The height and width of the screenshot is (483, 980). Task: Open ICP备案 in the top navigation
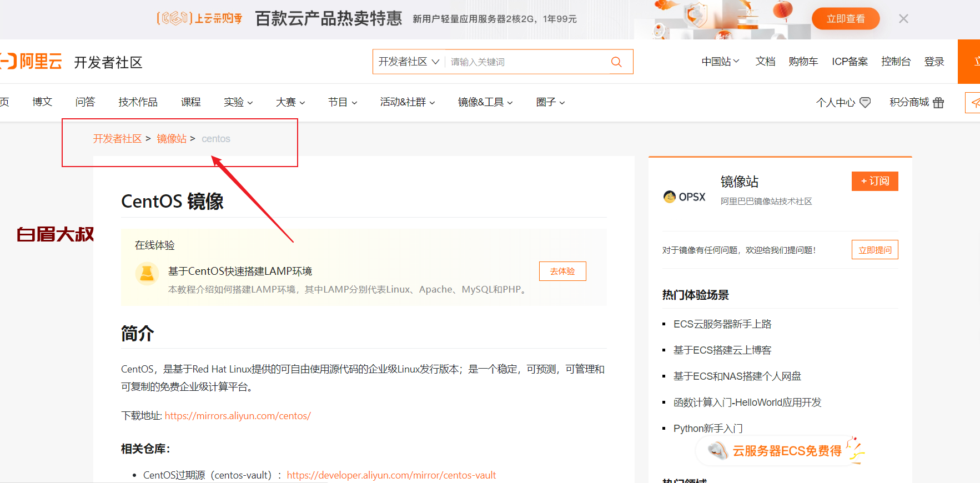850,62
